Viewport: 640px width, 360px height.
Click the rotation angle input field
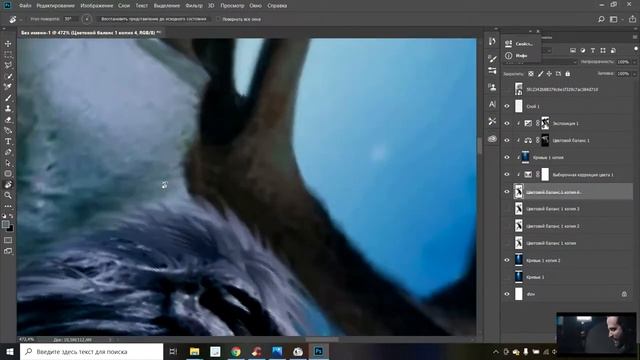click(71, 19)
